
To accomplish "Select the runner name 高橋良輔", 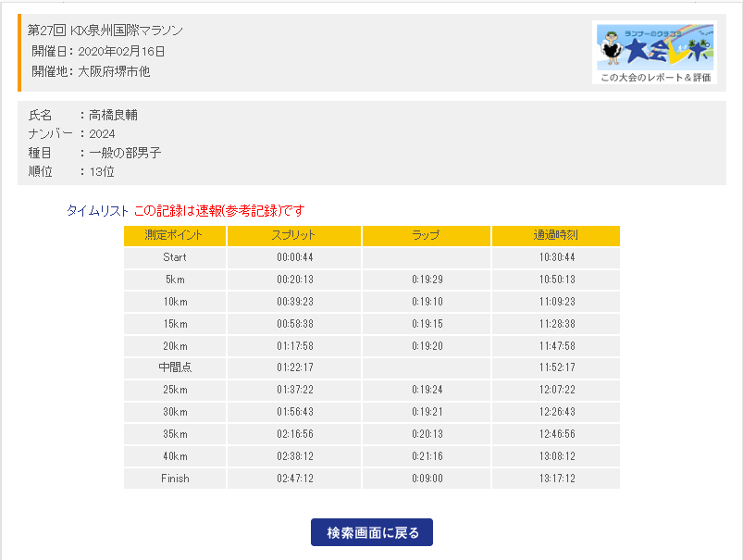I will (x=114, y=115).
